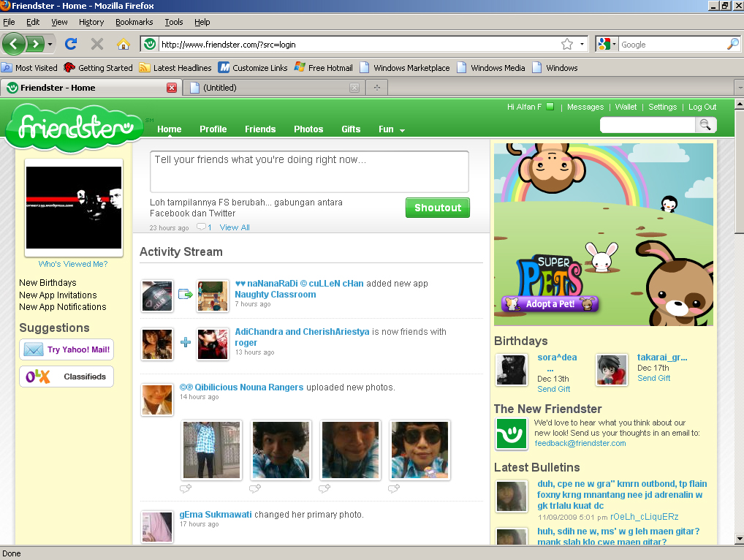The image size is (744, 560).
Task: Click the comment bubble icon under the shoutout
Action: [202, 227]
